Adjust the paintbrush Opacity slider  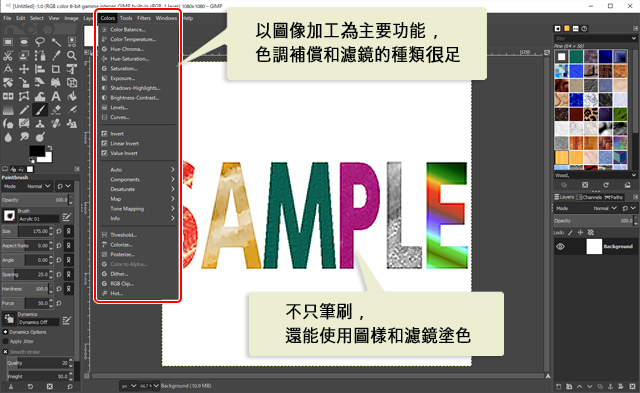[36, 200]
